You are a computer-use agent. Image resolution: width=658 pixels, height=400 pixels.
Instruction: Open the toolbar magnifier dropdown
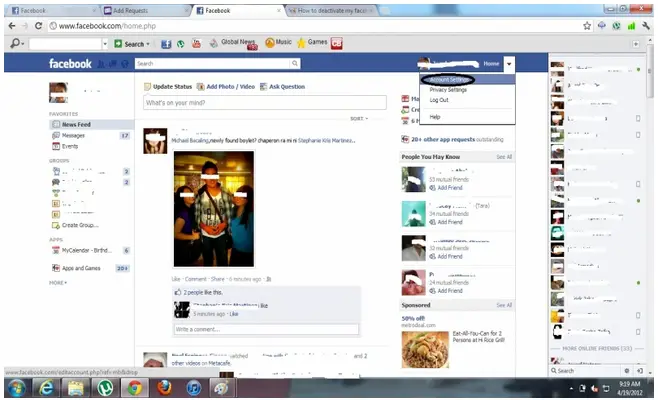(17, 43)
